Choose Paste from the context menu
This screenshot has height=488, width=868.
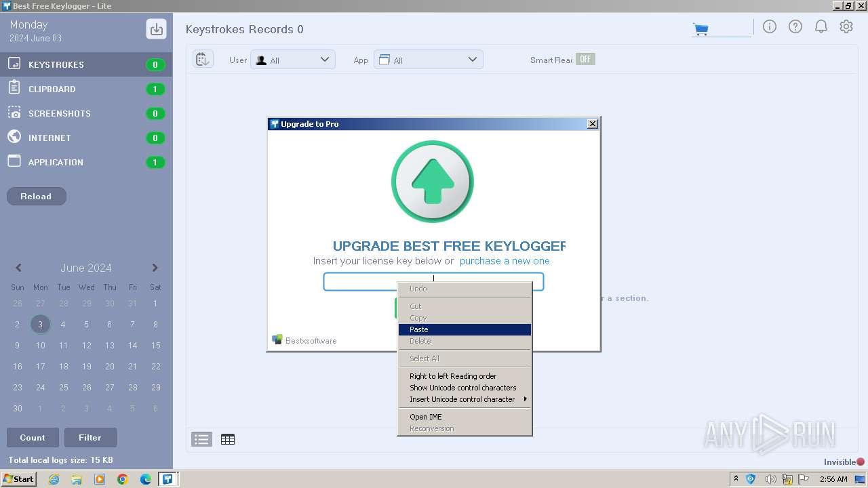[x=465, y=329]
